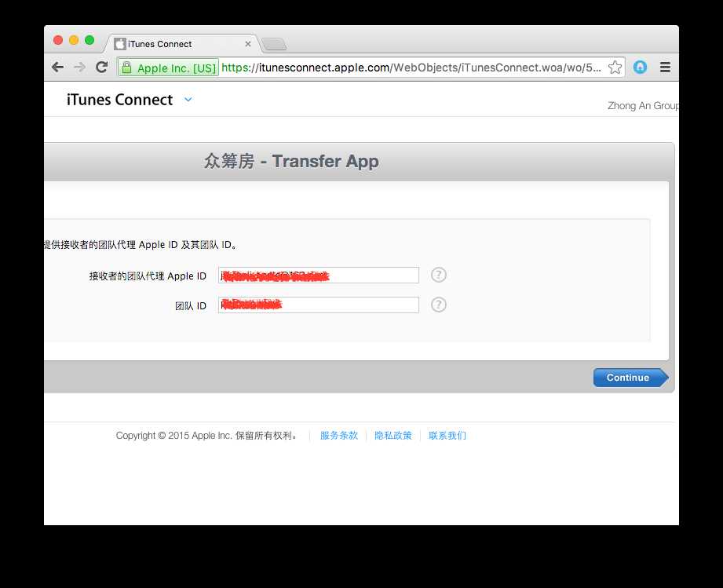Click the yellow minimize button
723x588 pixels.
pyautogui.click(x=74, y=40)
